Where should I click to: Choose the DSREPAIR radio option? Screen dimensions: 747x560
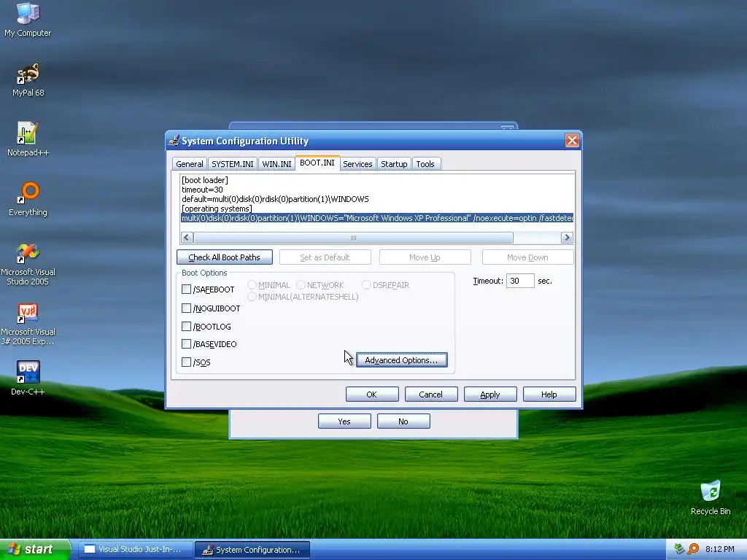point(366,285)
